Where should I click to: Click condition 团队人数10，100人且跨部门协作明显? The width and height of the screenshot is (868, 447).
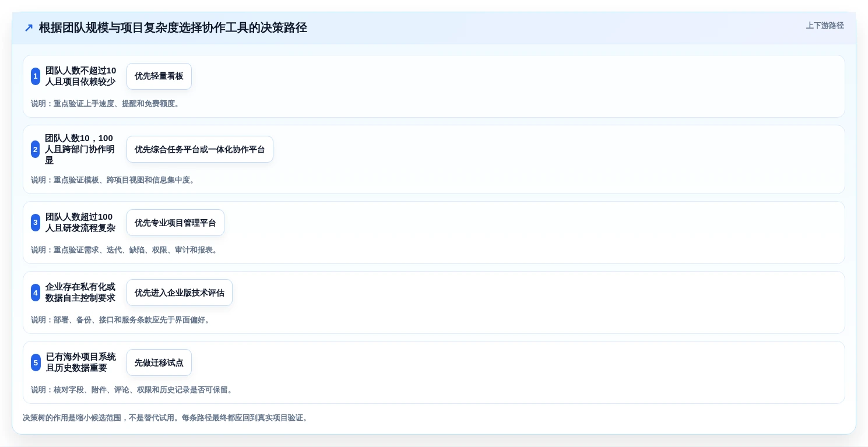(79, 149)
